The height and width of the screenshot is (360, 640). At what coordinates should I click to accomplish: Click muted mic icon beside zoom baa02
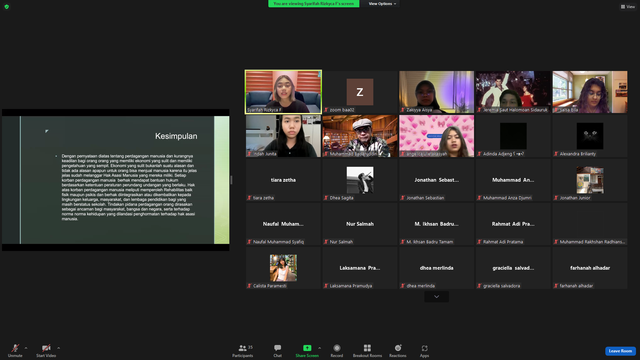point(326,110)
